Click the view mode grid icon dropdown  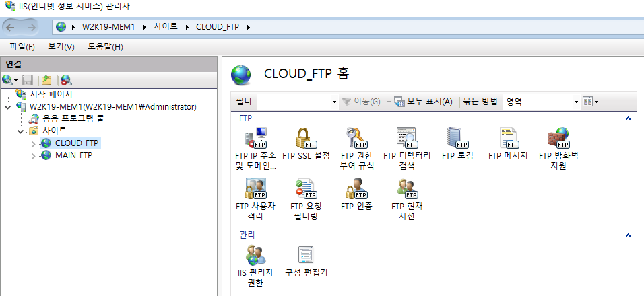tap(591, 102)
